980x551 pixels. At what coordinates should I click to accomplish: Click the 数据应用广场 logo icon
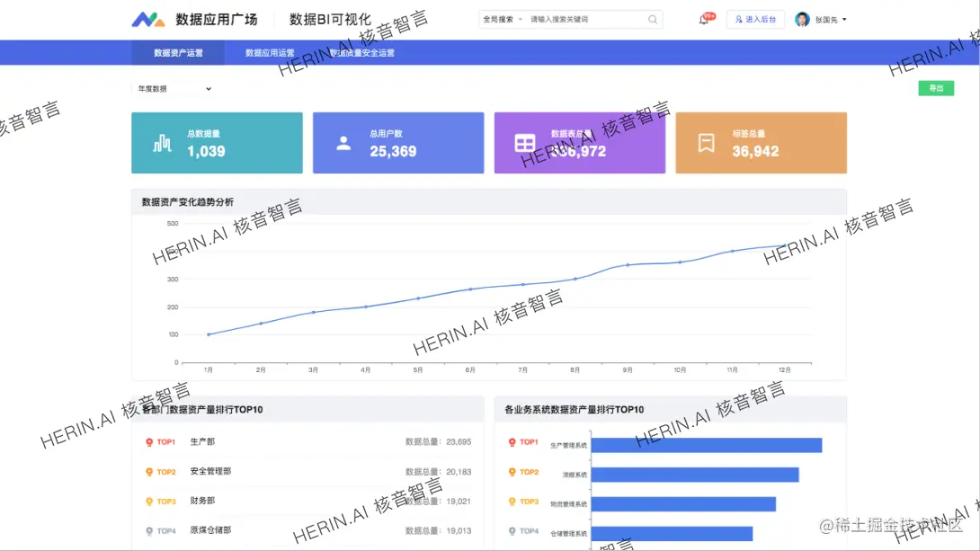point(148,18)
